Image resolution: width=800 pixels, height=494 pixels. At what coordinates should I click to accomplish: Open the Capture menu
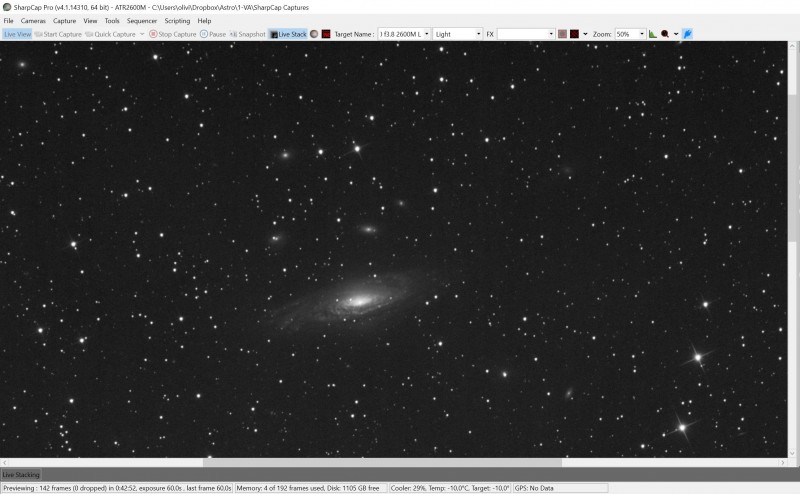(64, 21)
